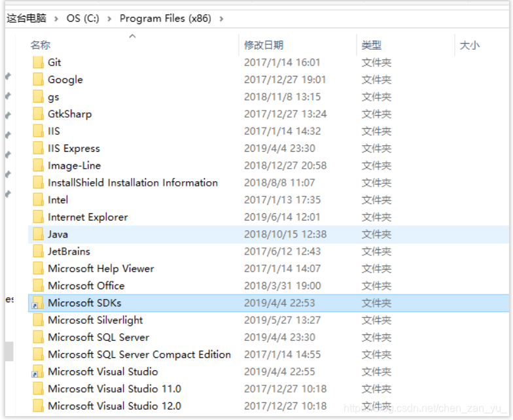Navigate to OS (C:) breadcrumb
513x420 pixels.
[82, 18]
